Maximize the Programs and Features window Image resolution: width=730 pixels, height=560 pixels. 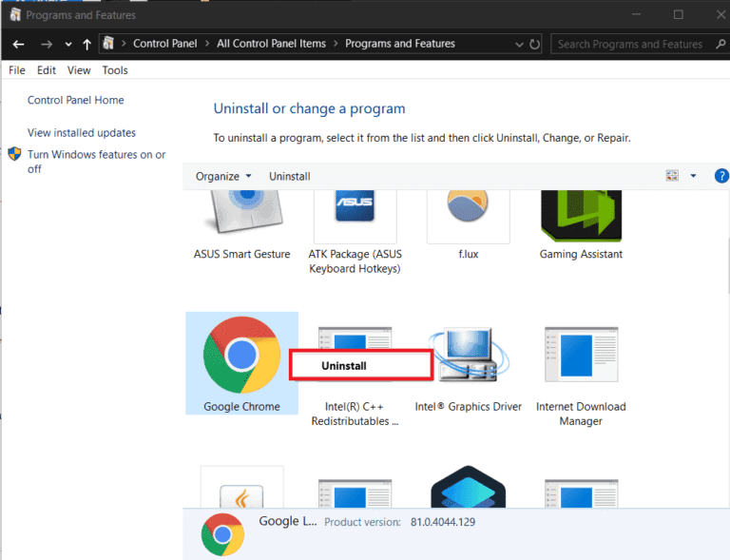tap(679, 15)
